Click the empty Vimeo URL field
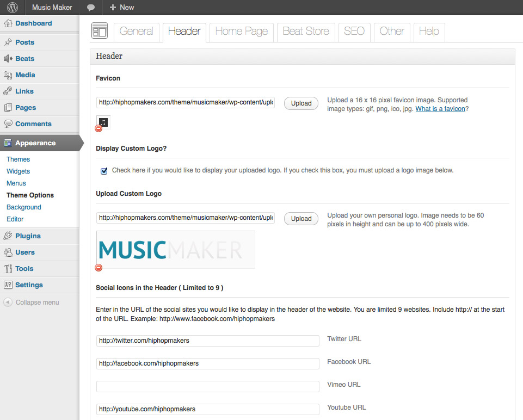Screen dimensions: 523x420 tap(207, 386)
